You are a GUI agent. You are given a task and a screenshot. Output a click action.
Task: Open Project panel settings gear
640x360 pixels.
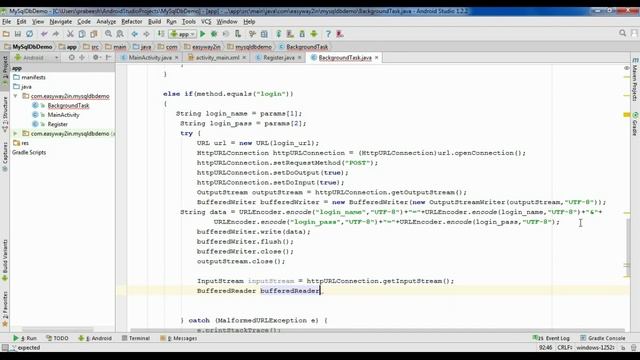[x=96, y=58]
